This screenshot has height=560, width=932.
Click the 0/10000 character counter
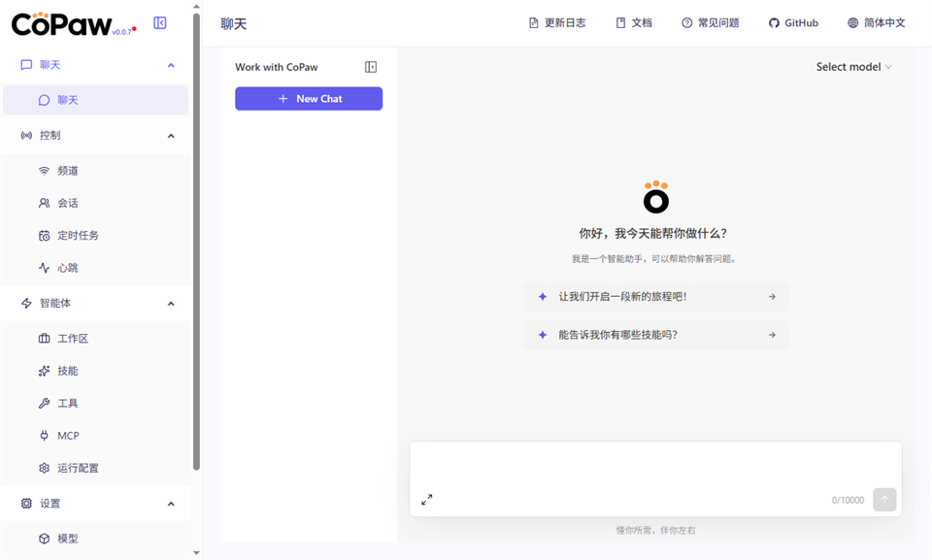coord(848,500)
